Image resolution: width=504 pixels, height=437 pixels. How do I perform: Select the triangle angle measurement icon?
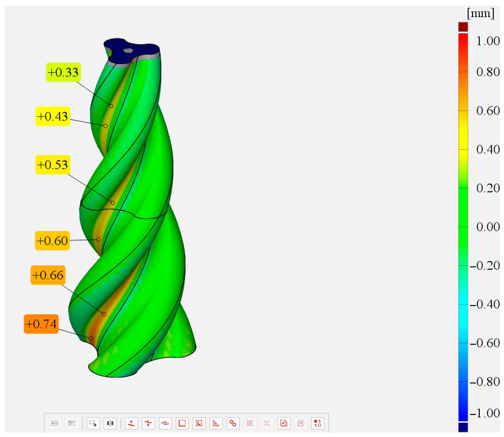tap(216, 423)
